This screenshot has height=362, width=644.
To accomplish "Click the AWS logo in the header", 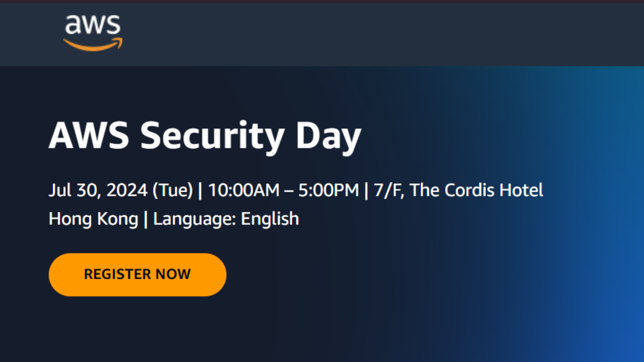I will [93, 33].
